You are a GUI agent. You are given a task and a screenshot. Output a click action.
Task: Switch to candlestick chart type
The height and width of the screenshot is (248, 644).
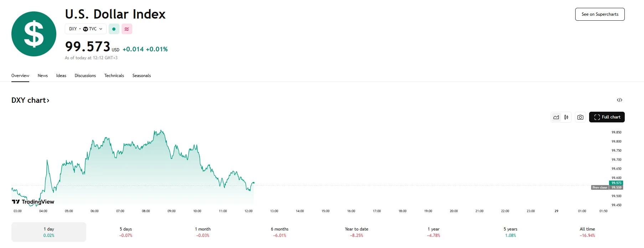[566, 117]
